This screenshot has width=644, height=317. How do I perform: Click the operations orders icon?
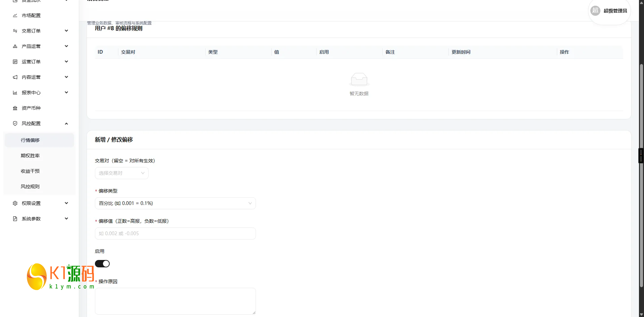coord(15,62)
